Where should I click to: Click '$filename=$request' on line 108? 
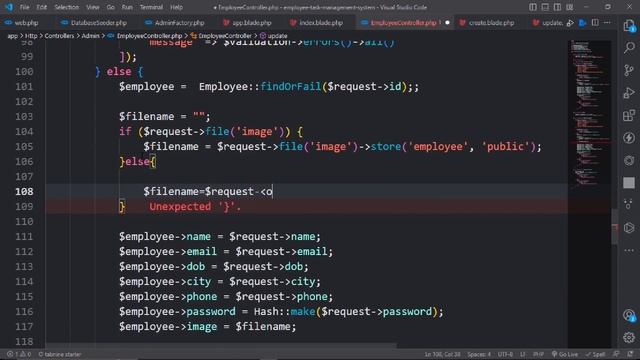198,191
